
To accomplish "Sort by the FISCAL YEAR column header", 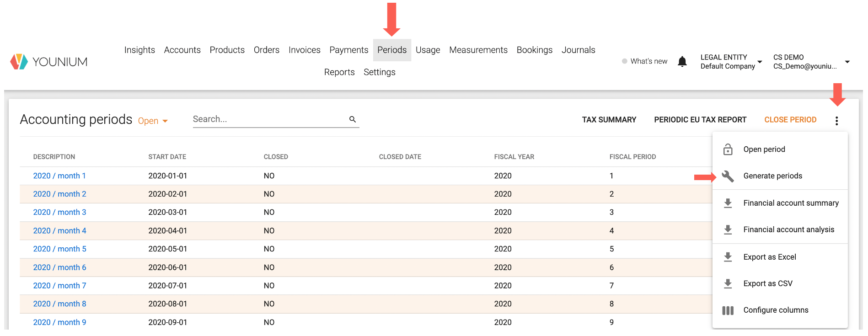I will pyautogui.click(x=514, y=157).
